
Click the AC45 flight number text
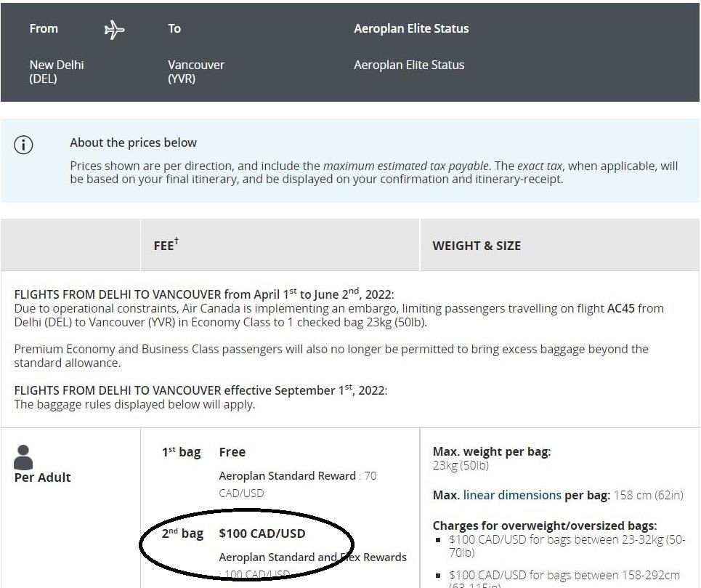coord(620,308)
